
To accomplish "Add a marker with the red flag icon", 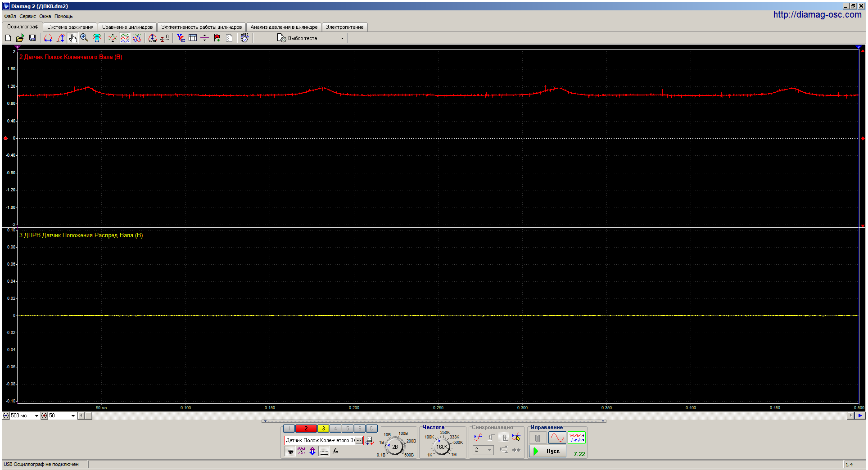I will (217, 38).
